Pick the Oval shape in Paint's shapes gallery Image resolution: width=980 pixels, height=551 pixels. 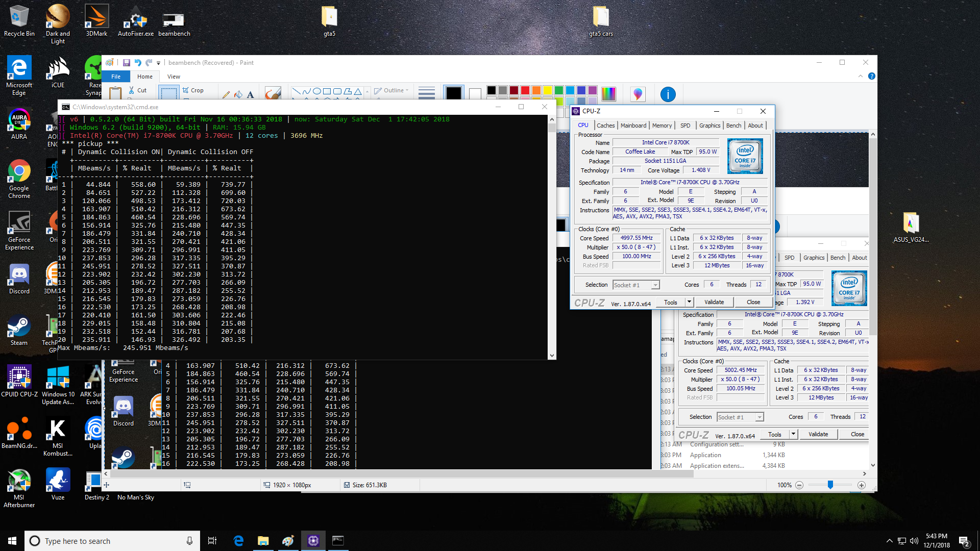(x=316, y=91)
